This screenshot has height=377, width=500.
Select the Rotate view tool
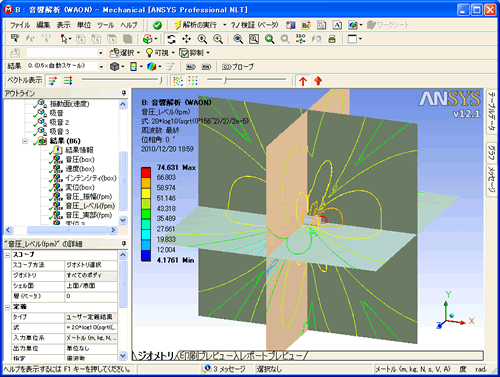pos(171,39)
